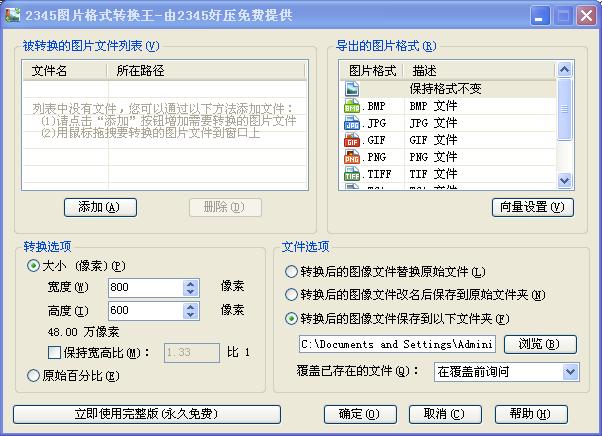Click the 删除 button
Image resolution: width=602 pixels, height=436 pixels.
(x=225, y=207)
